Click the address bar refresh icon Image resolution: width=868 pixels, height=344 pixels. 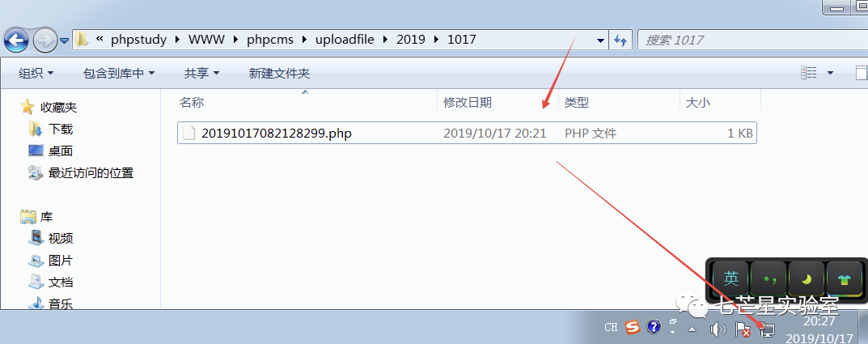coord(620,40)
